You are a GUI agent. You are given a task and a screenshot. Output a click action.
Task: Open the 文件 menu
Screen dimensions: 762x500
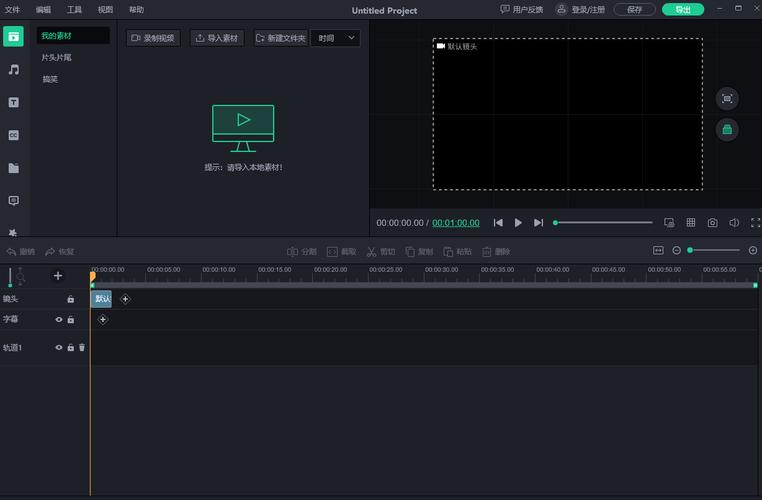(13, 9)
